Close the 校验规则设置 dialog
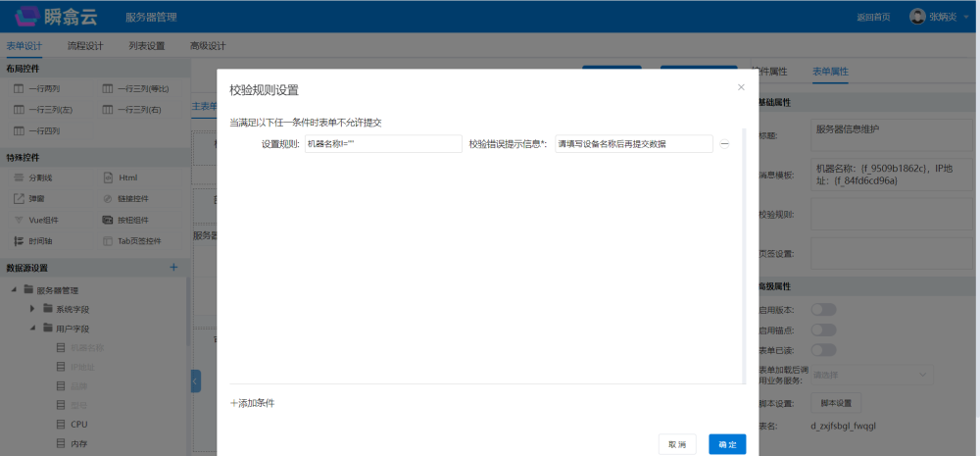 (741, 87)
